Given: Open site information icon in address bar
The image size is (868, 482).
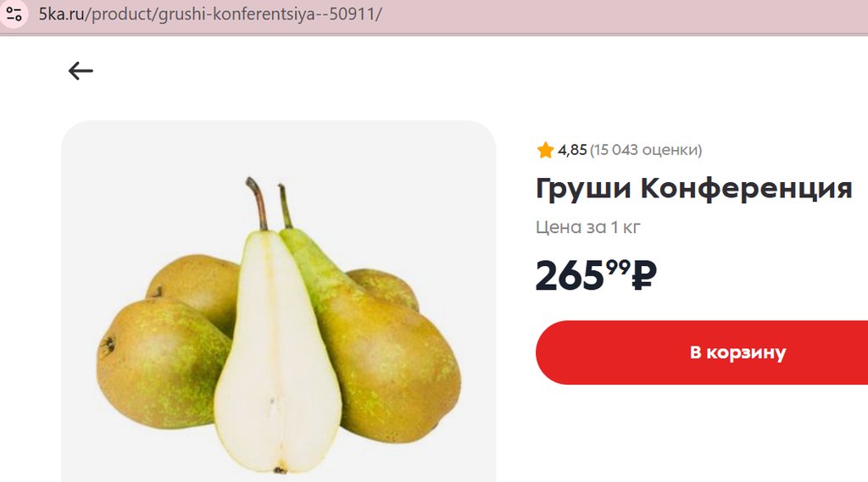Looking at the screenshot, I should point(14,14).
